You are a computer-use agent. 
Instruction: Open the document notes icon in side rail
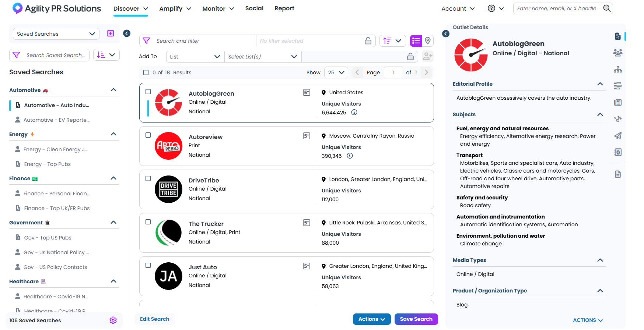(618, 174)
